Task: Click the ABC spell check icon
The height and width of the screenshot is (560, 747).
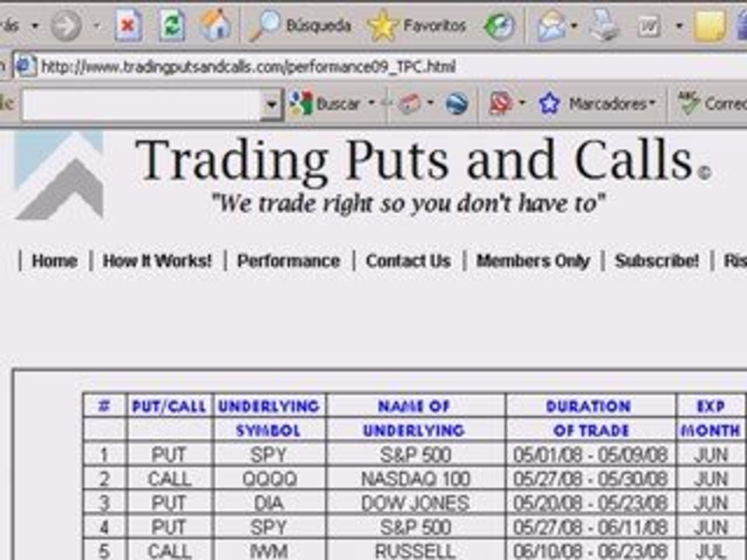Action: [x=689, y=102]
